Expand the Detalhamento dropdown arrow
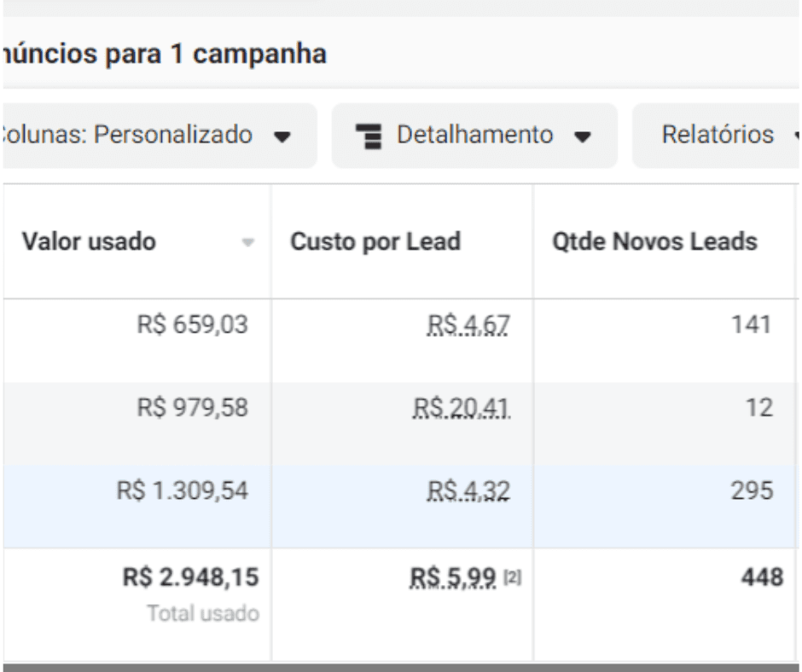The image size is (802, 672). pos(583,136)
